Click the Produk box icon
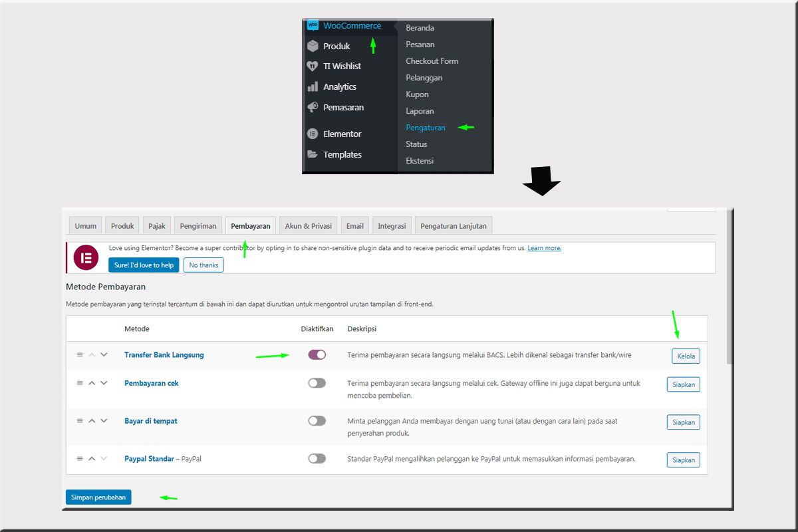This screenshot has height=532, width=798. click(313, 46)
